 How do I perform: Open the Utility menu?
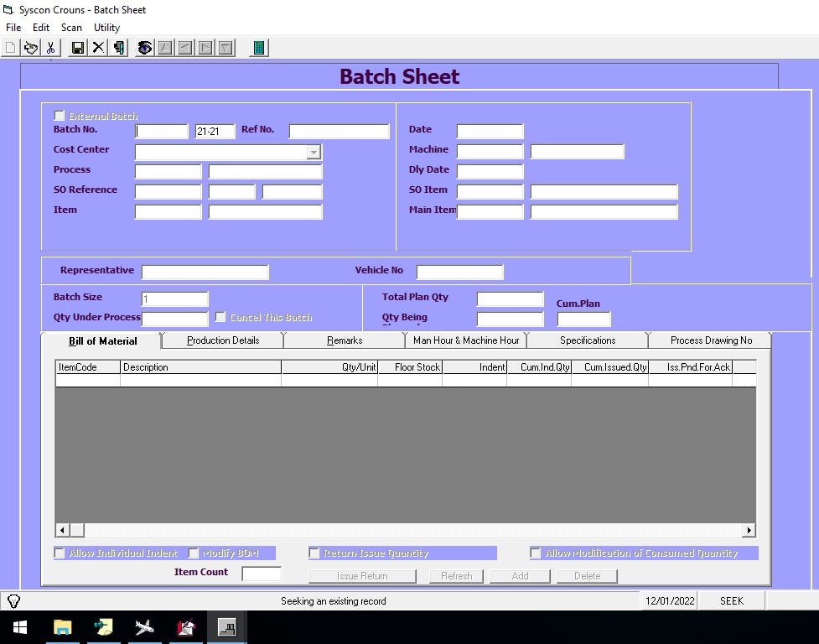pos(106,28)
